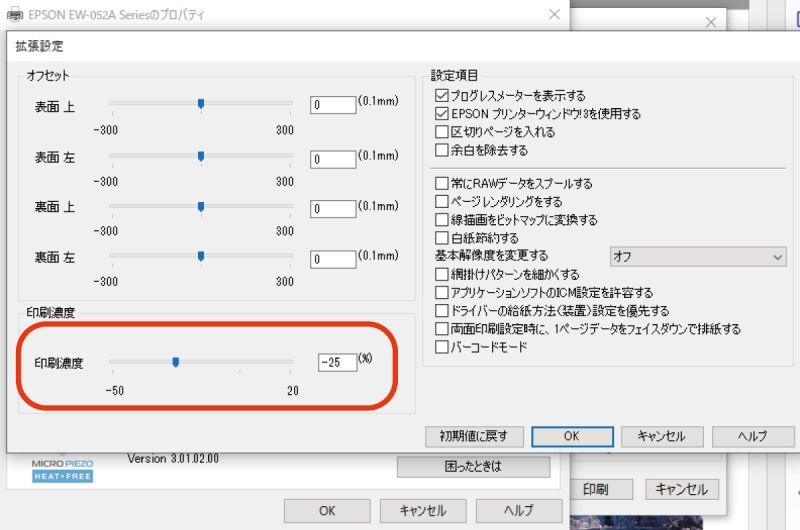Click the 裏面 左 value field

[x=333, y=259]
